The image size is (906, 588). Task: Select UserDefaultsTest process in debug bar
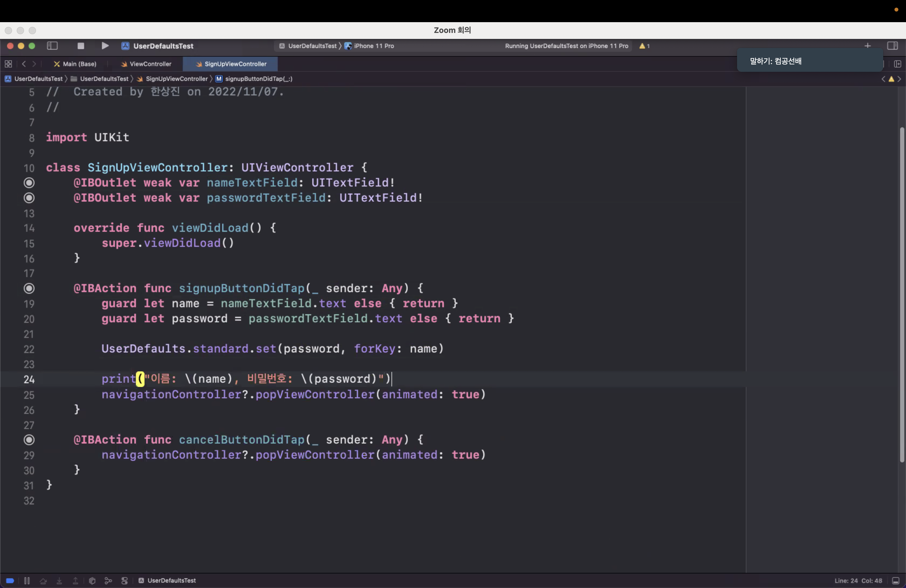(167, 581)
